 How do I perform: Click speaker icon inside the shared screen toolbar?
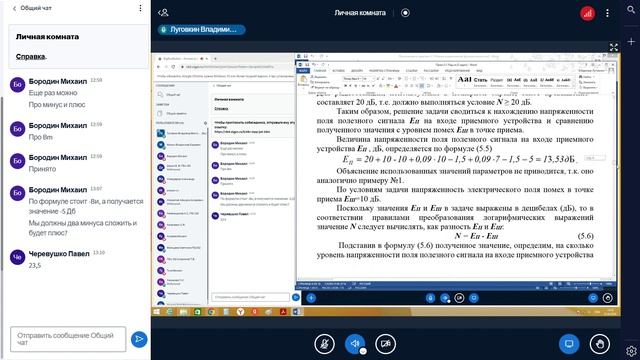pyautogui.click(x=445, y=298)
